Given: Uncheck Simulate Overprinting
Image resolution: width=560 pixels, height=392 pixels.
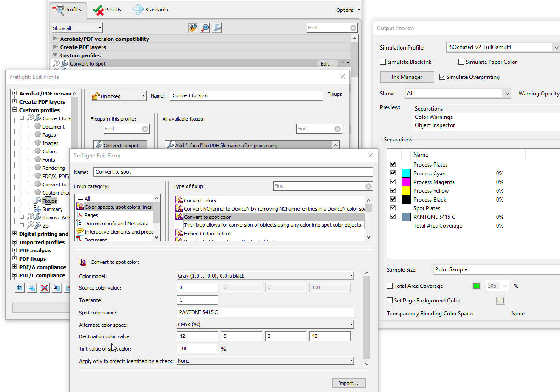Looking at the screenshot, I should [442, 77].
